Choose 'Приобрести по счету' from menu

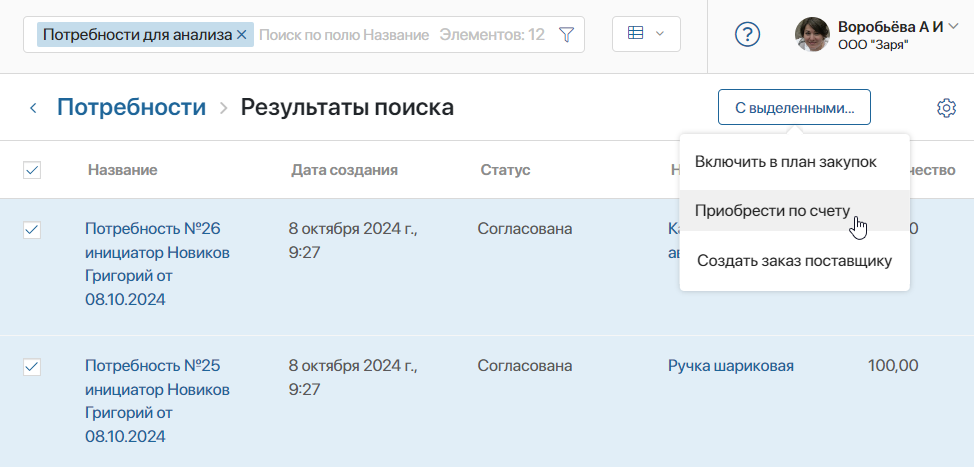click(772, 211)
